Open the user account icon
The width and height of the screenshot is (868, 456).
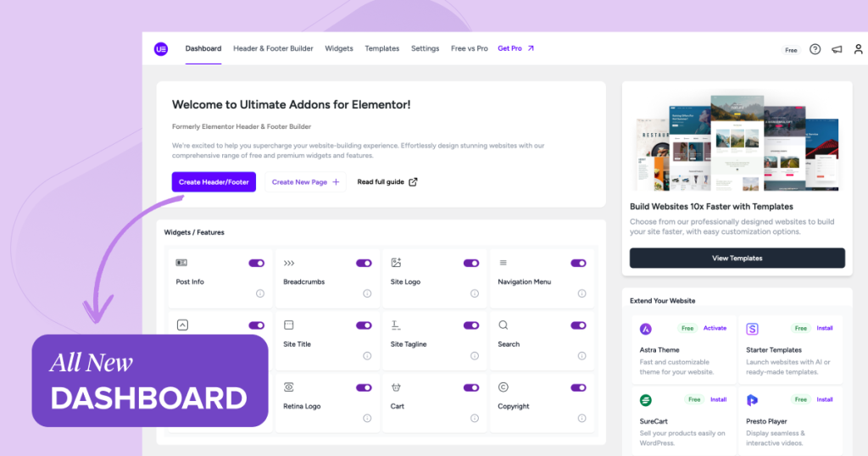click(858, 49)
